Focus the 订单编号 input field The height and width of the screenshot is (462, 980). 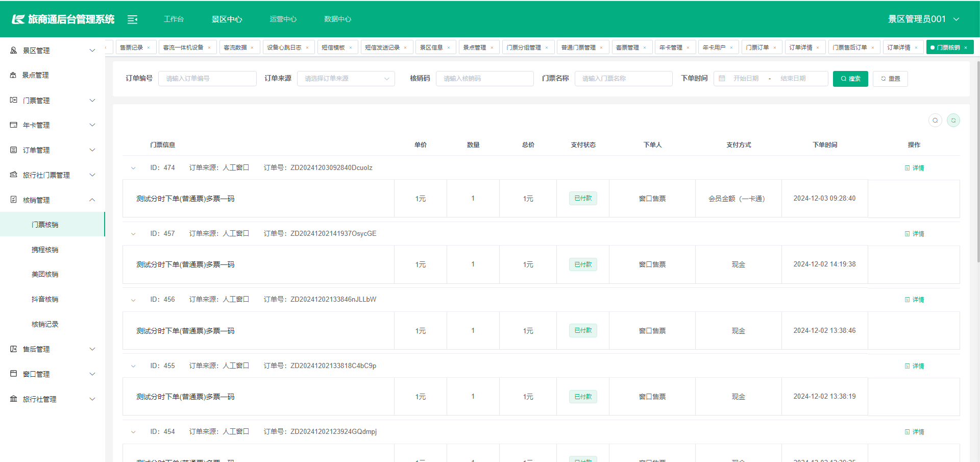pyautogui.click(x=207, y=79)
